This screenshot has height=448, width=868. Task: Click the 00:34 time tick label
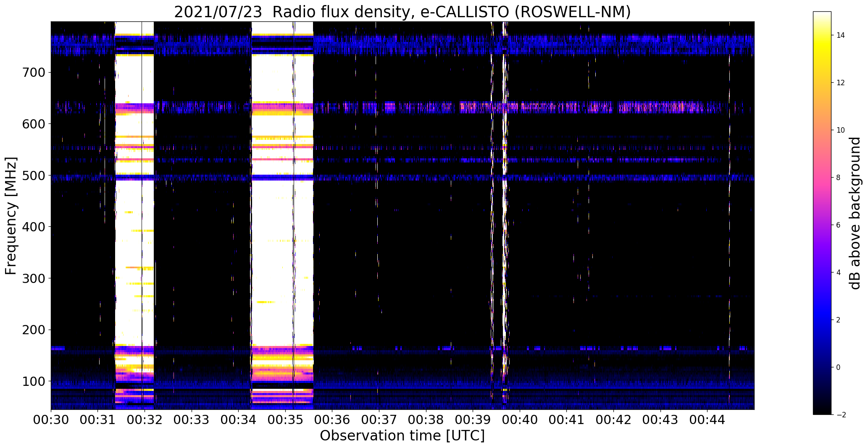[x=239, y=420]
